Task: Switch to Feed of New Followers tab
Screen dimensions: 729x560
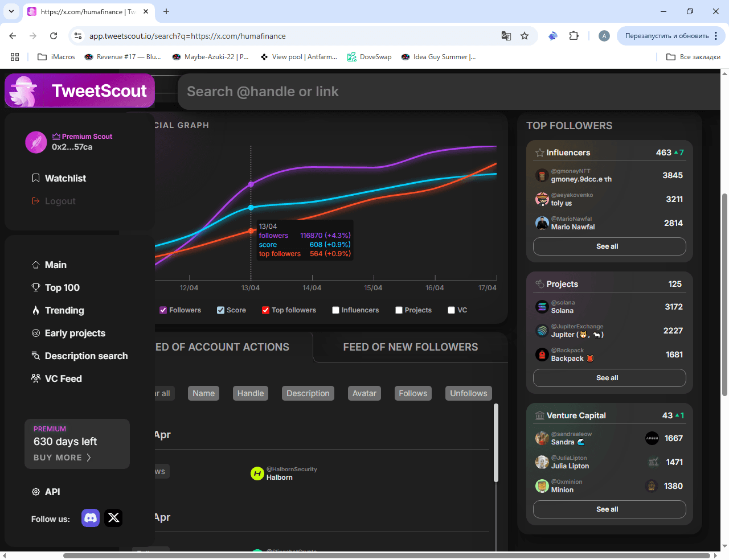Action: click(x=411, y=347)
